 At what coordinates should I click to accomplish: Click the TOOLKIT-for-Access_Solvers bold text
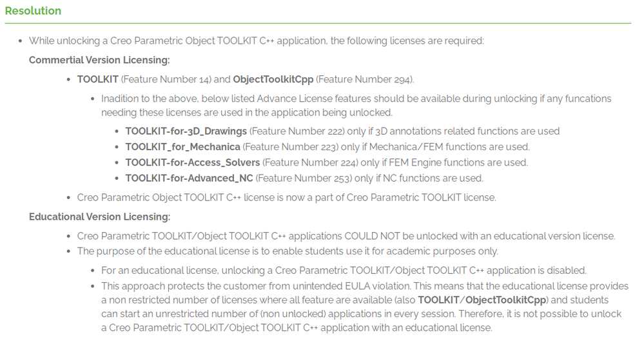pos(193,162)
